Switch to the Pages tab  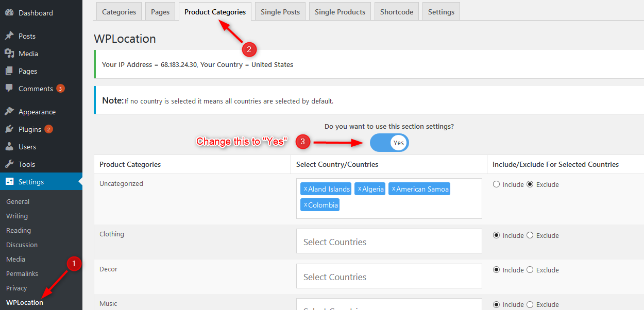(160, 12)
